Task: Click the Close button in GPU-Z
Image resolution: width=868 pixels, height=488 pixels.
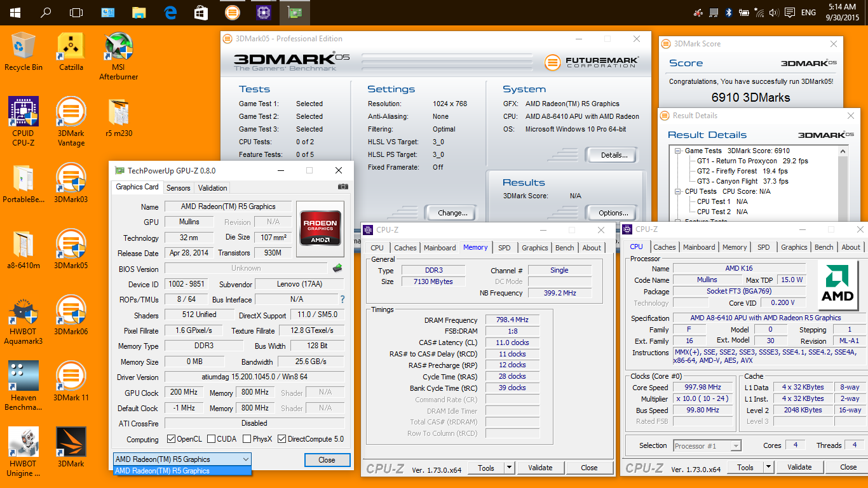Action: [327, 460]
